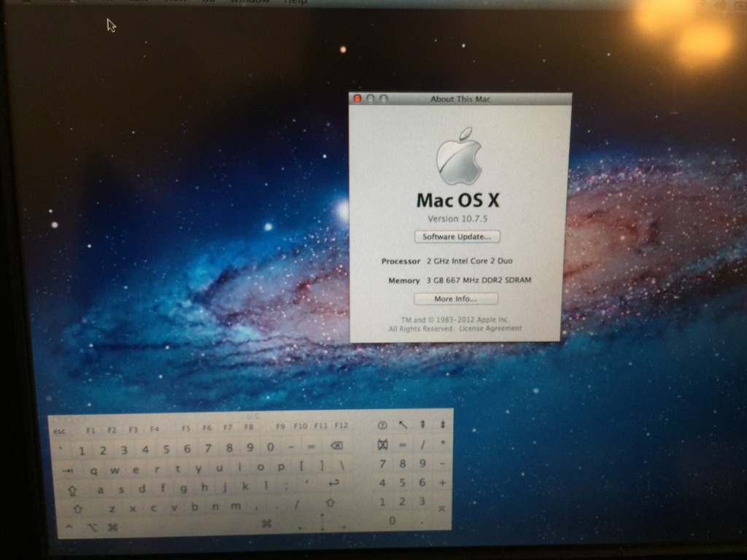Open the License Agreement link
This screenshot has width=747, height=560.
tap(490, 329)
